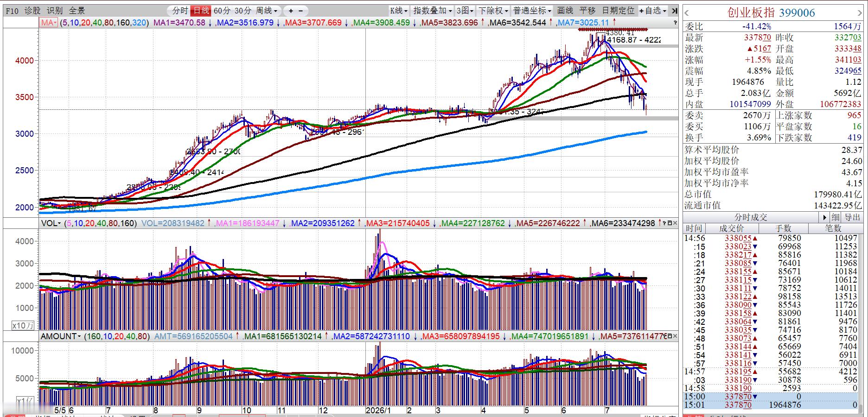Select 日线 daily chart period
This screenshot has height=417, width=868.
click(201, 11)
